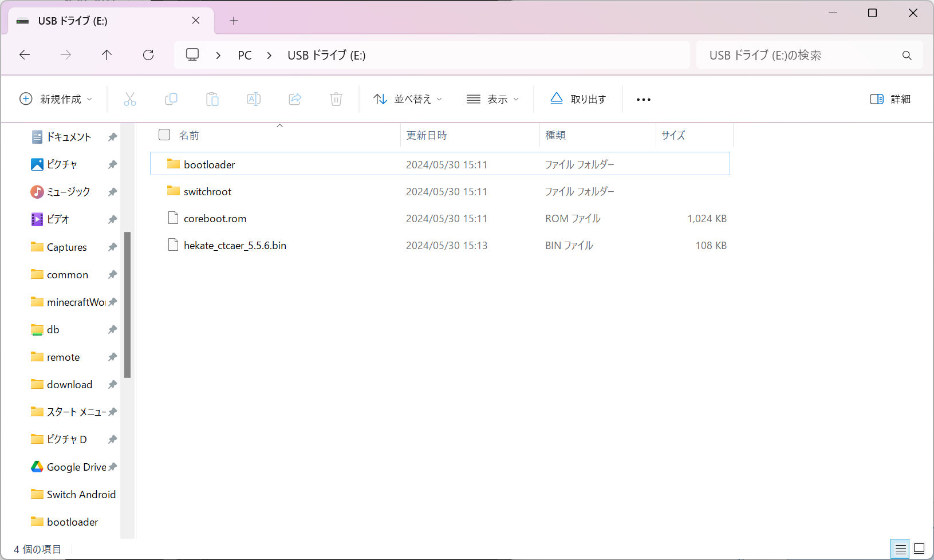Open the 新規作成 dropdown menu

[56, 99]
